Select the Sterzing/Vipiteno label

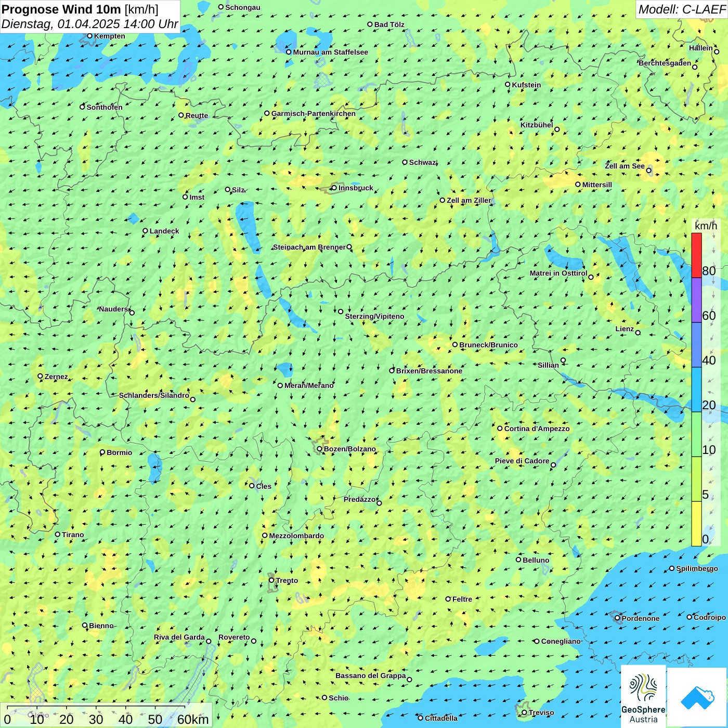374,316
